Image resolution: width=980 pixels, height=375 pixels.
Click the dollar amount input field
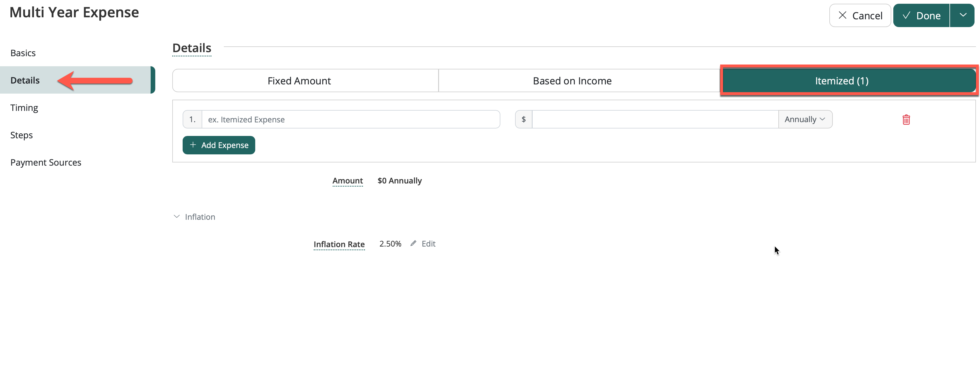coord(654,120)
